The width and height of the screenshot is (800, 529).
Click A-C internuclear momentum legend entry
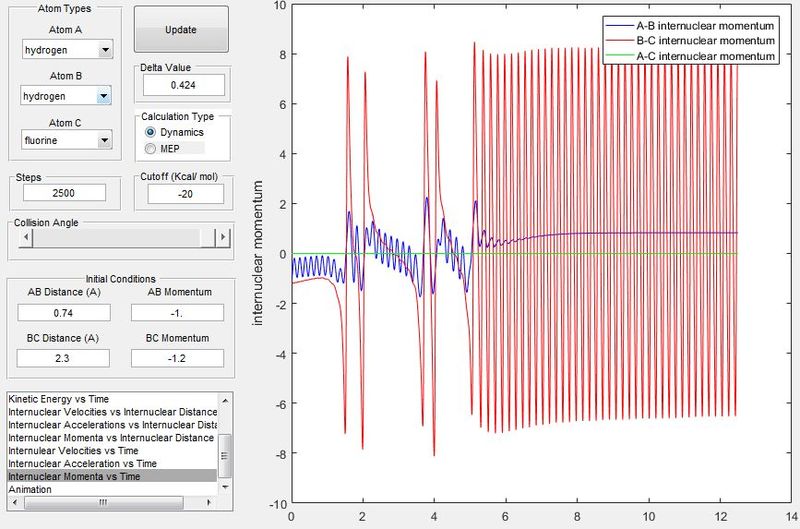(690, 56)
